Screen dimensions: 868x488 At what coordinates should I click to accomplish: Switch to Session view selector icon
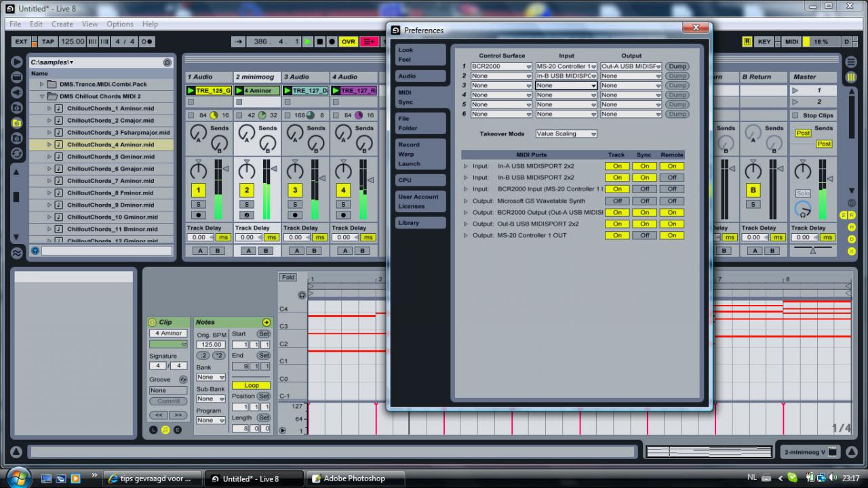click(x=851, y=77)
